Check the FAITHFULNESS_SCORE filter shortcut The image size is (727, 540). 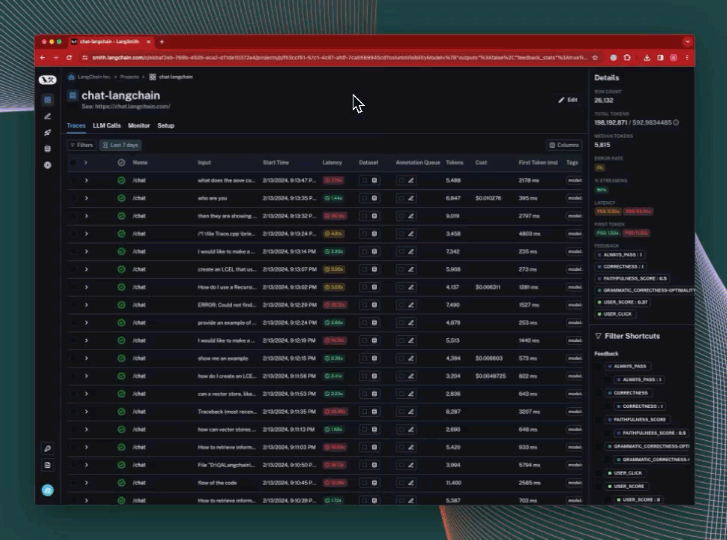pos(599,419)
